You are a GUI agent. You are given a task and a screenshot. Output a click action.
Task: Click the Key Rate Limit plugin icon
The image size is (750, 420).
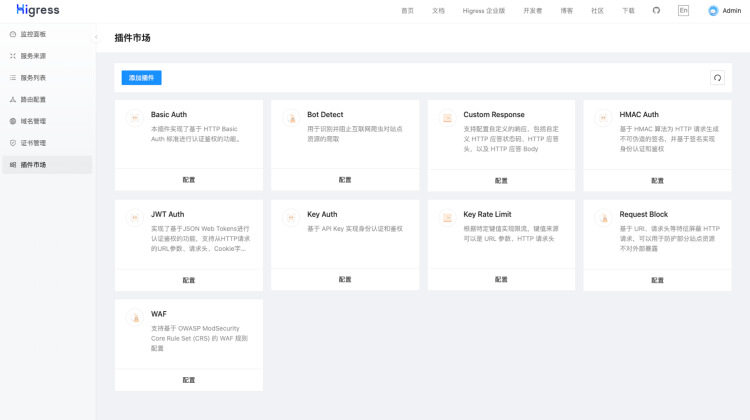tap(447, 218)
